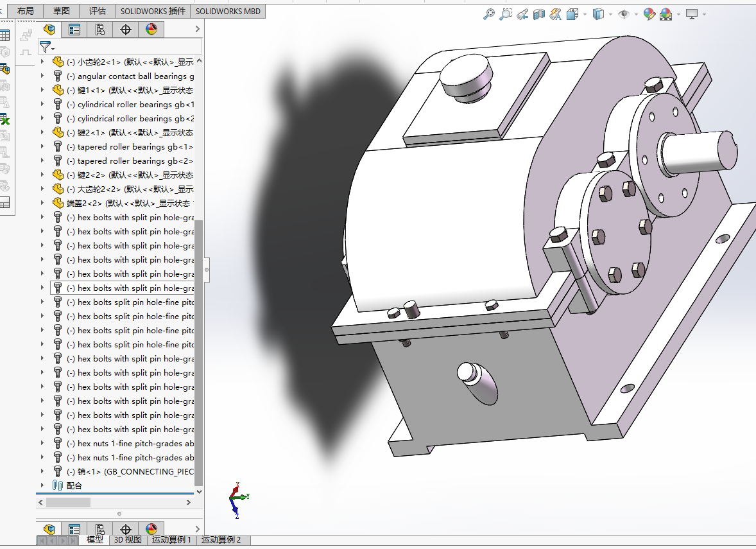This screenshot has width=756, height=549.
Task: Click Edit Appearance color ball icon
Action: tap(649, 14)
